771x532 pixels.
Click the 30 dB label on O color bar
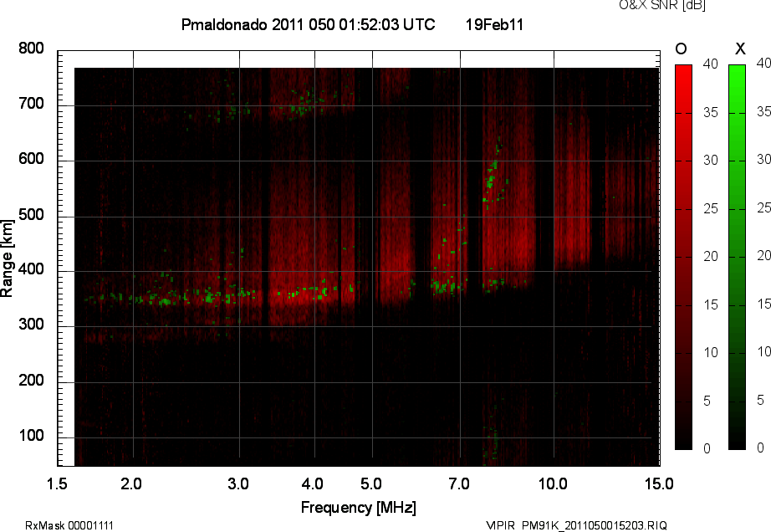tap(711, 161)
